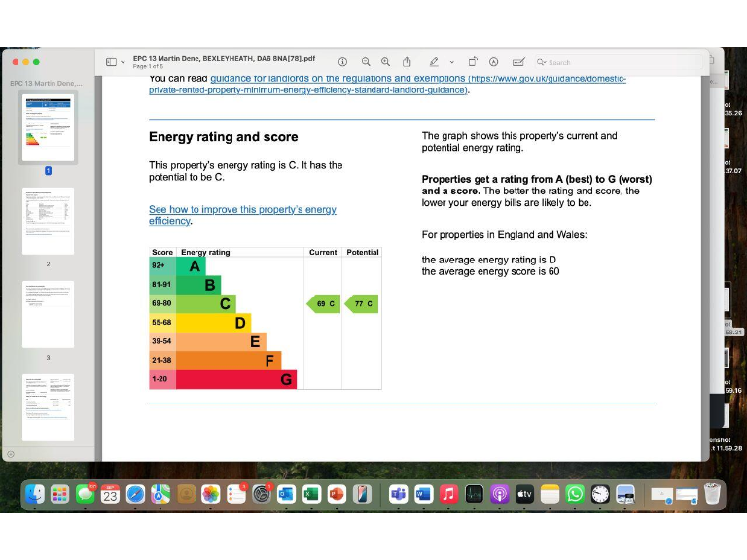Zoom in using the magnifier plus icon
The width and height of the screenshot is (747, 560).
pos(386,61)
